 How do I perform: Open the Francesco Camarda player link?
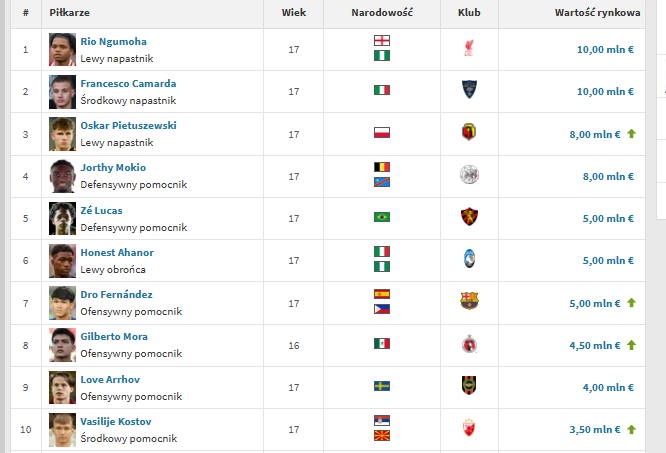click(x=128, y=84)
